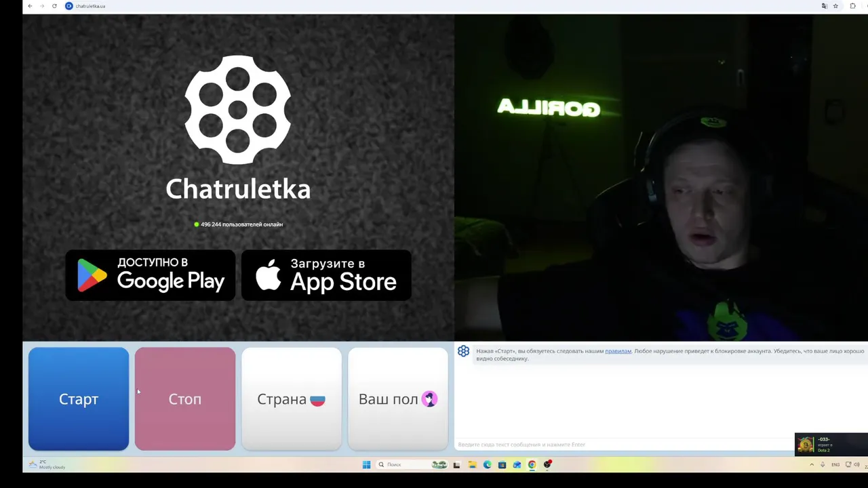
Task: Open the recording app with the red dot on the taskbar
Action: [547, 464]
